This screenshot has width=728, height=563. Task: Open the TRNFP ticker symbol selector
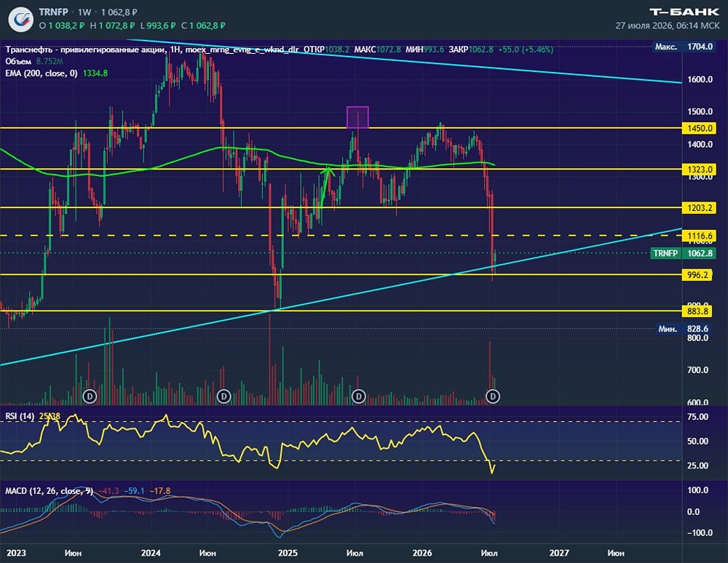click(53, 12)
